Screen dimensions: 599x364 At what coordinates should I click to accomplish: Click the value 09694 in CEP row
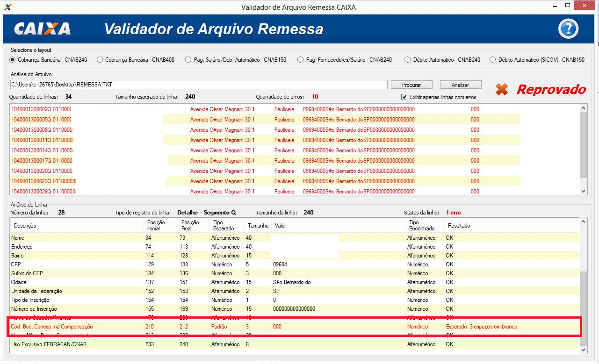[281, 264]
